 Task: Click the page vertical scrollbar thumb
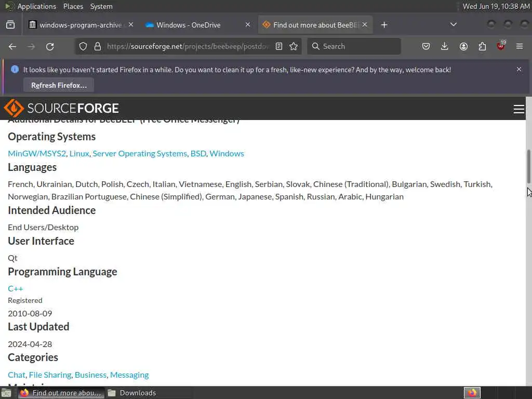point(528,167)
